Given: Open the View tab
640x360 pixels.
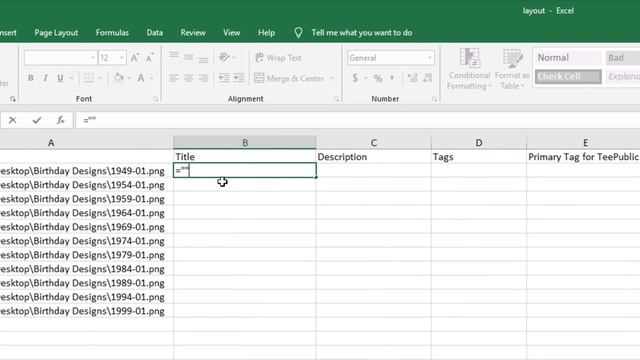Looking at the screenshot, I should [231, 33].
